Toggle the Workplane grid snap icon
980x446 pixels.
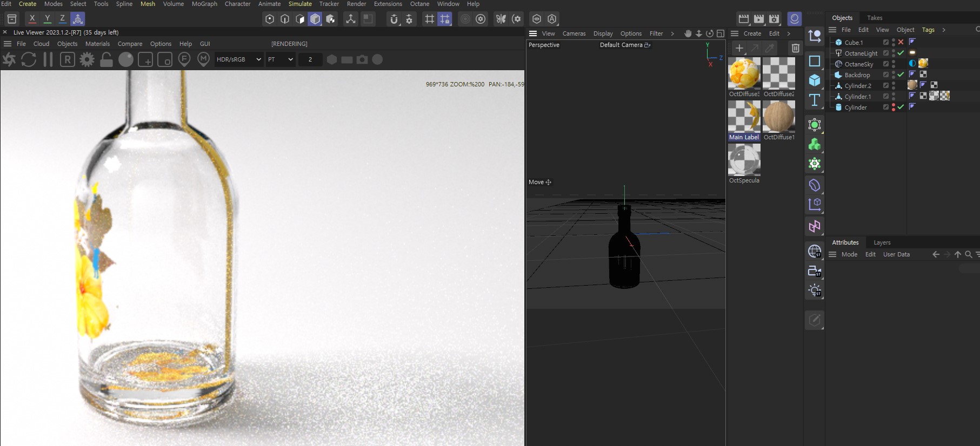click(x=445, y=19)
